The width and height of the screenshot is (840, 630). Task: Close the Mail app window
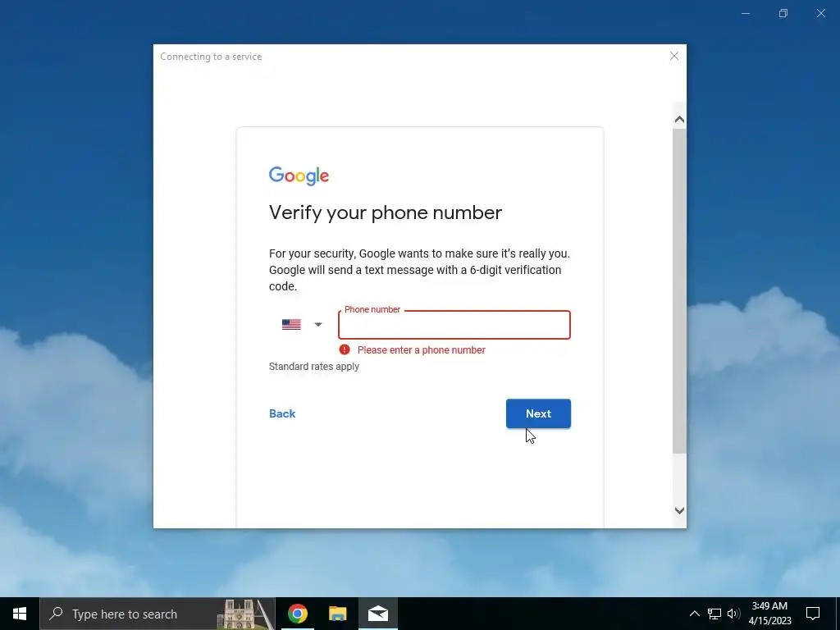[x=820, y=13]
